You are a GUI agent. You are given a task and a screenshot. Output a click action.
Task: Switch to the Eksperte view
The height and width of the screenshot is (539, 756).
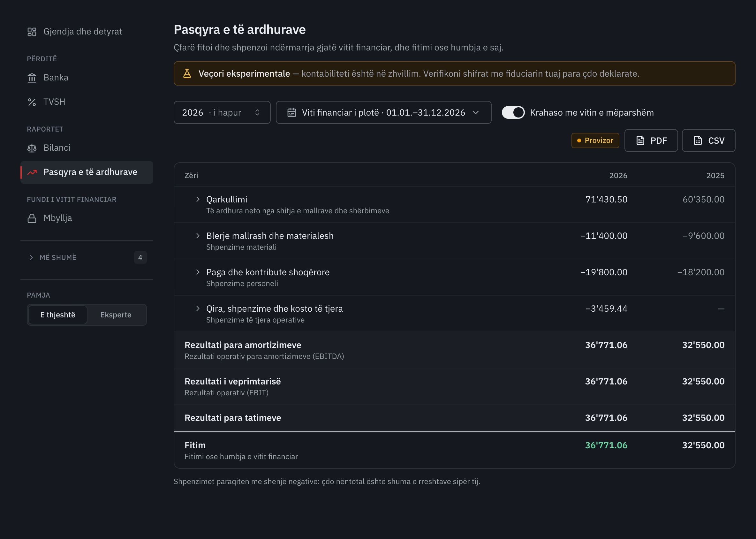pyautogui.click(x=116, y=315)
